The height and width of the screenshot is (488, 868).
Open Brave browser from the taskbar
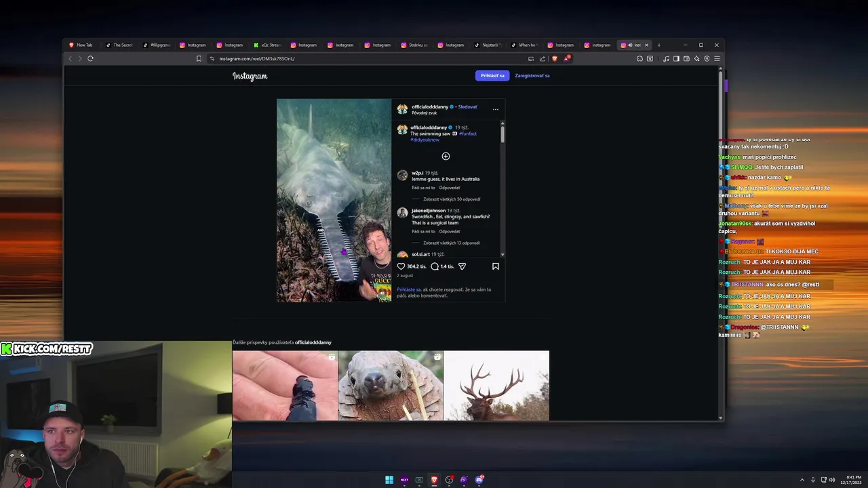click(x=434, y=480)
